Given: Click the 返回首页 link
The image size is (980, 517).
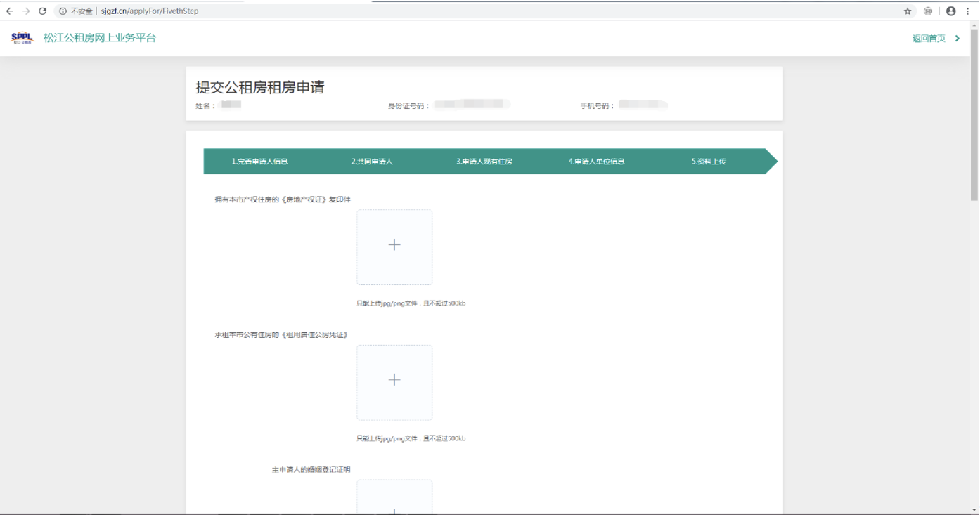Looking at the screenshot, I should coord(928,39).
